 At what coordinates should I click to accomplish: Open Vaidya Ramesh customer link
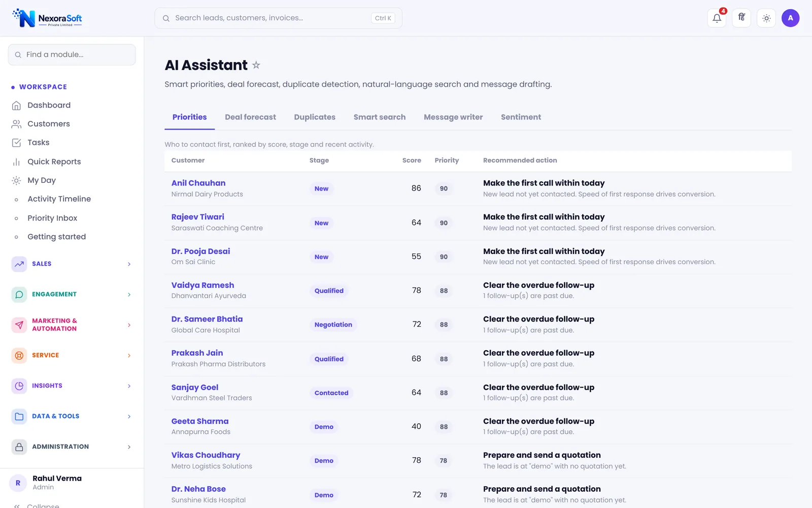pyautogui.click(x=202, y=285)
